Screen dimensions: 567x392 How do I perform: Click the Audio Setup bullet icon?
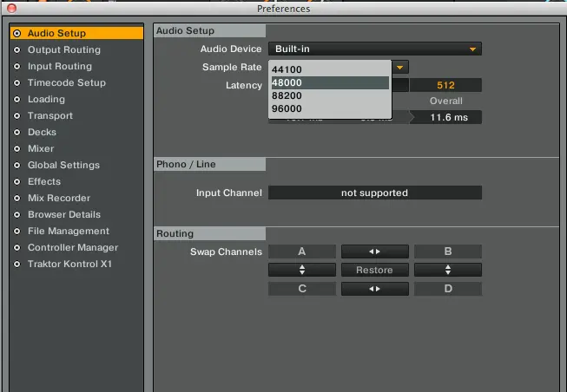point(16,33)
